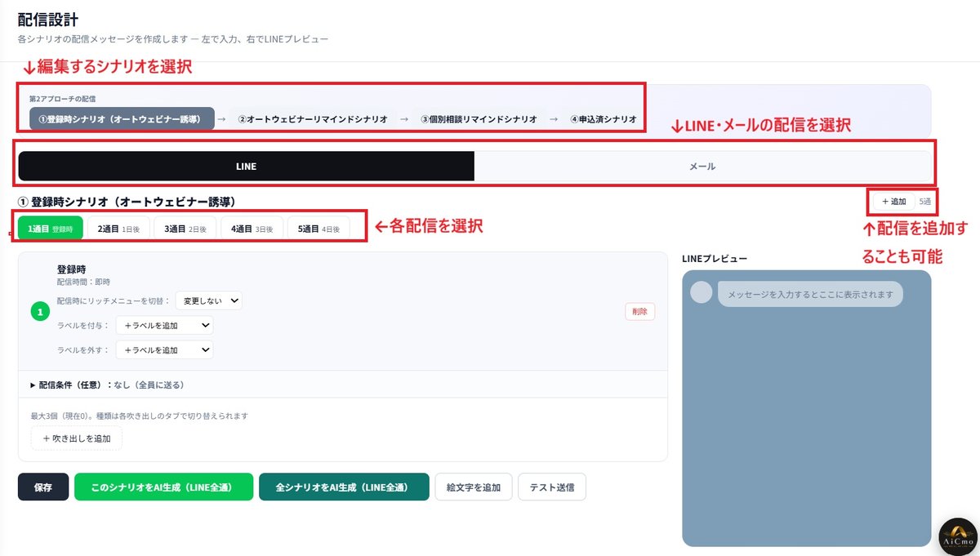This screenshot has width=980, height=556.
Task: Click the LINEプレビュー heading
Action: [x=715, y=258]
